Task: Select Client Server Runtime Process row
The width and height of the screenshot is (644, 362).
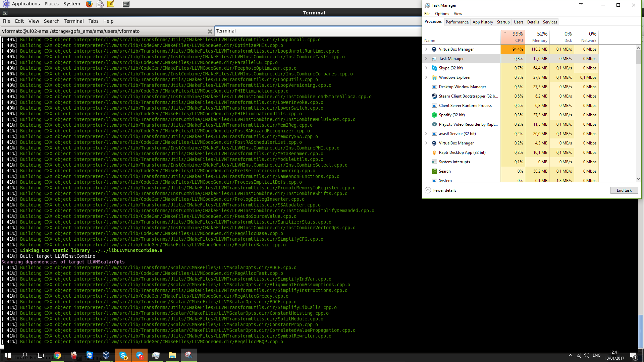Action: coord(510,106)
